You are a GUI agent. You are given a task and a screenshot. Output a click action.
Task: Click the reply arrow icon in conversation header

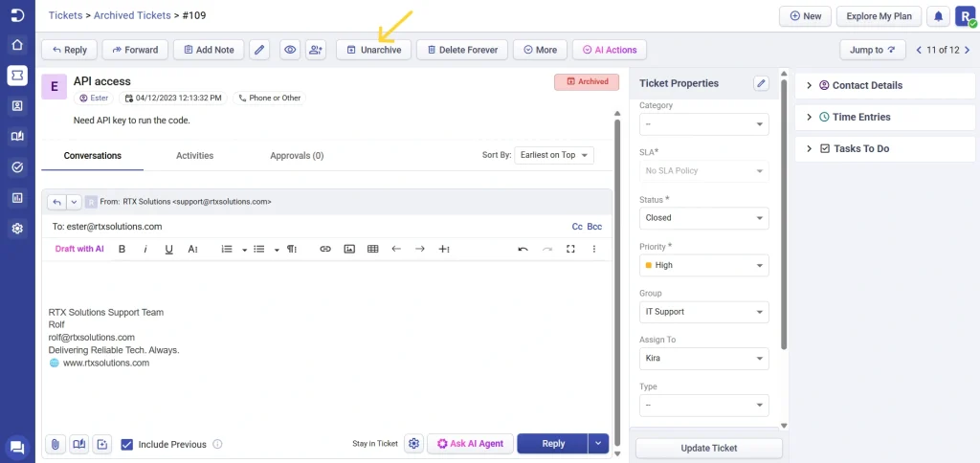tap(56, 202)
